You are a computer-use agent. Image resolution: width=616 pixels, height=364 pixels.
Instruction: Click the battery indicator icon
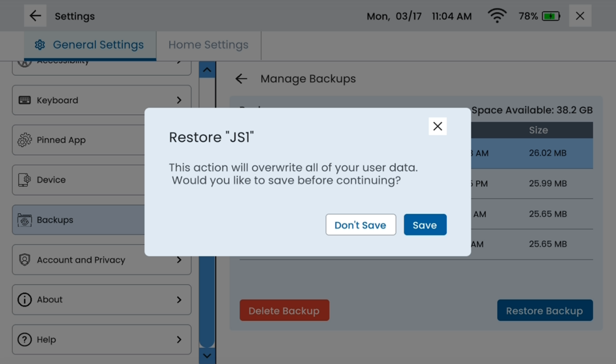coord(551,16)
